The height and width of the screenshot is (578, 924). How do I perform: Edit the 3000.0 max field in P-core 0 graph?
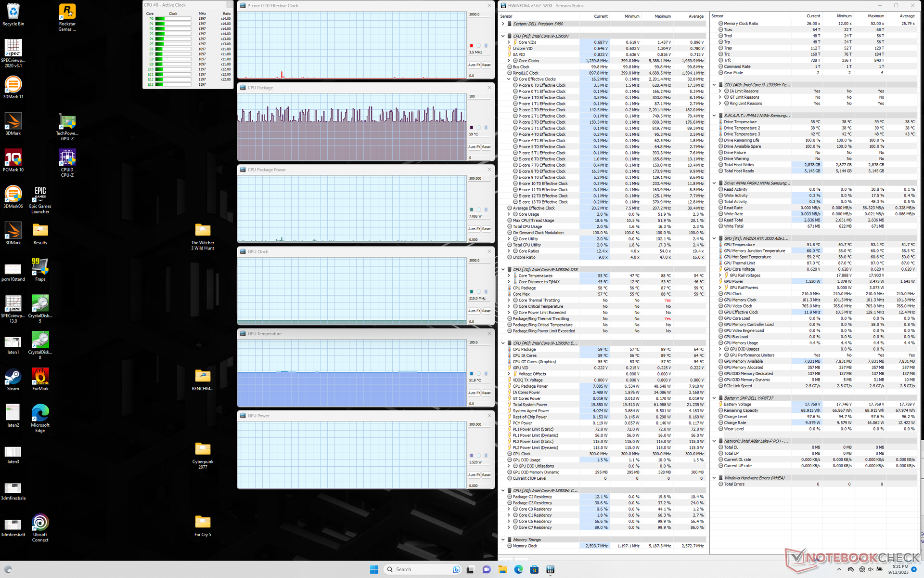pyautogui.click(x=479, y=14)
